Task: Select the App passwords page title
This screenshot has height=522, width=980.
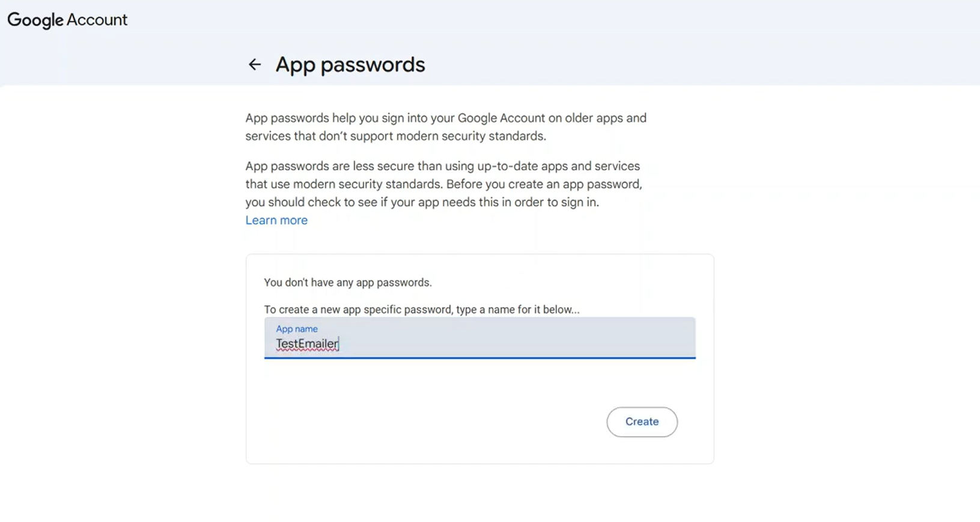Action: [x=350, y=64]
